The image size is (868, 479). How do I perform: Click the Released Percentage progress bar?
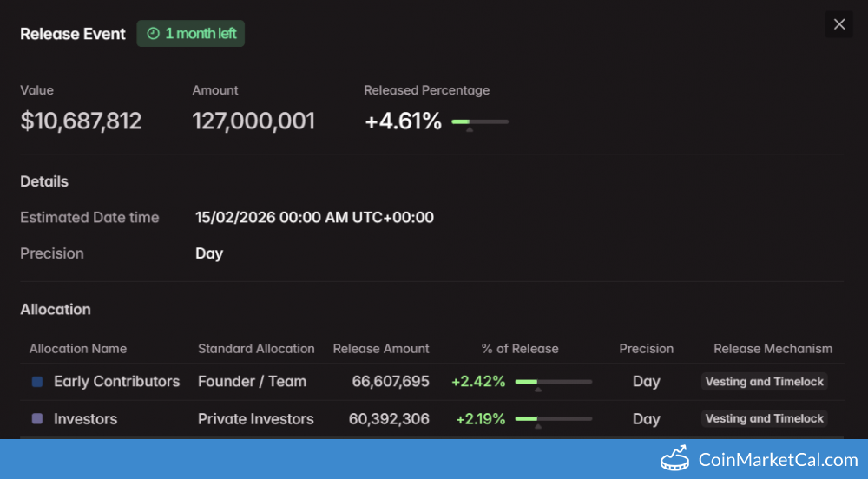pyautogui.click(x=480, y=122)
